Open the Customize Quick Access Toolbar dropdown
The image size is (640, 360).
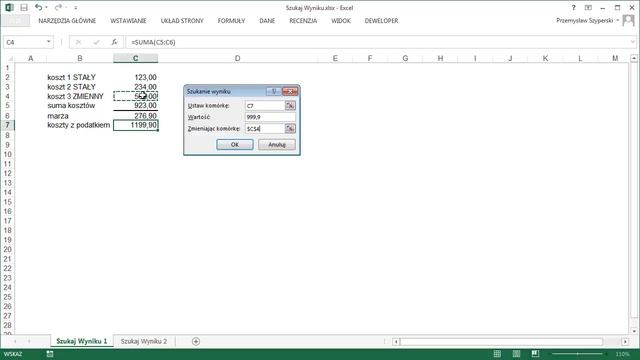coord(76,8)
